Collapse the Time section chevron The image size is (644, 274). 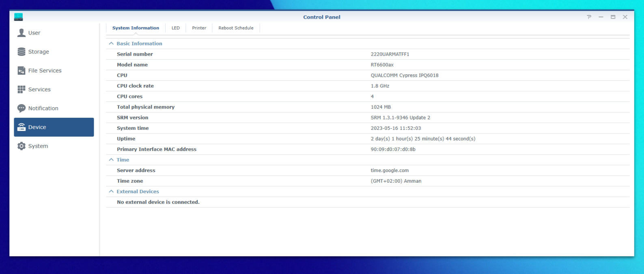[x=111, y=160]
